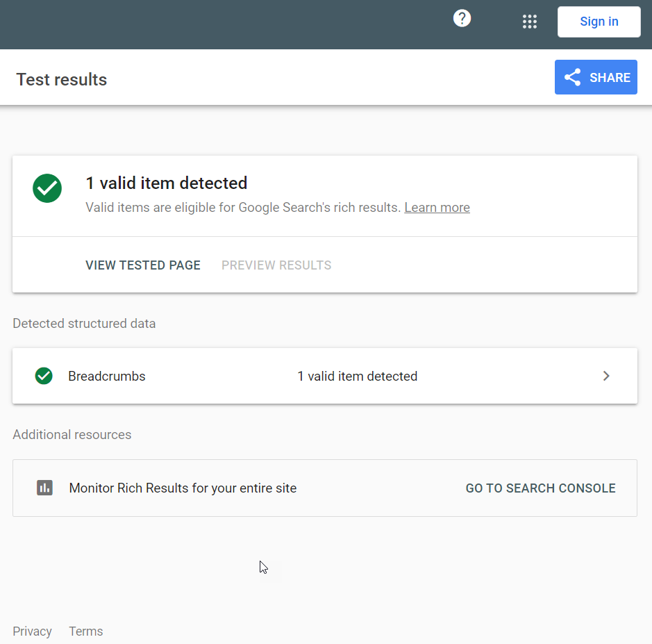
Task: Click the share icon in the SHARE button
Action: click(572, 77)
